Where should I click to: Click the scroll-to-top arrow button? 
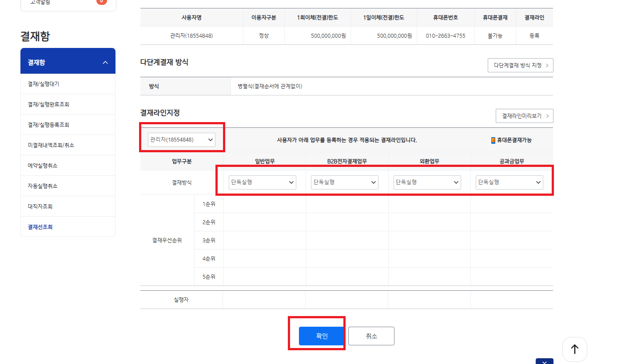[x=574, y=349]
